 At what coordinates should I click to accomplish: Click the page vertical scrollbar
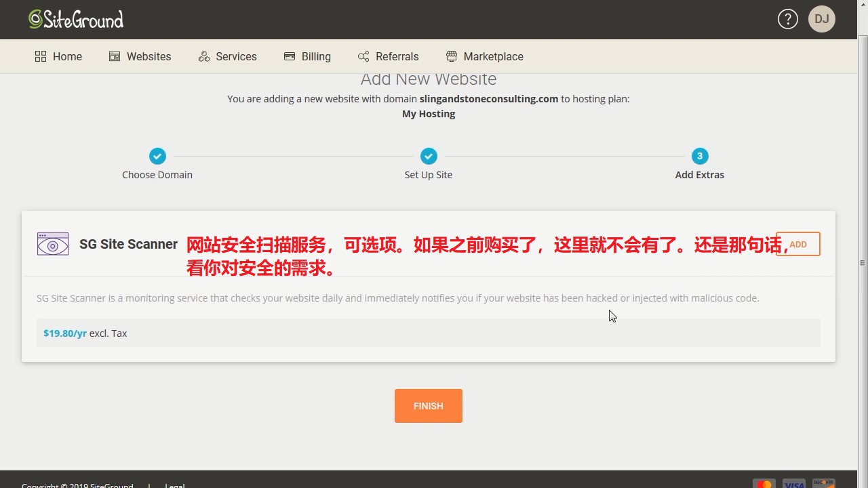pos(863,262)
